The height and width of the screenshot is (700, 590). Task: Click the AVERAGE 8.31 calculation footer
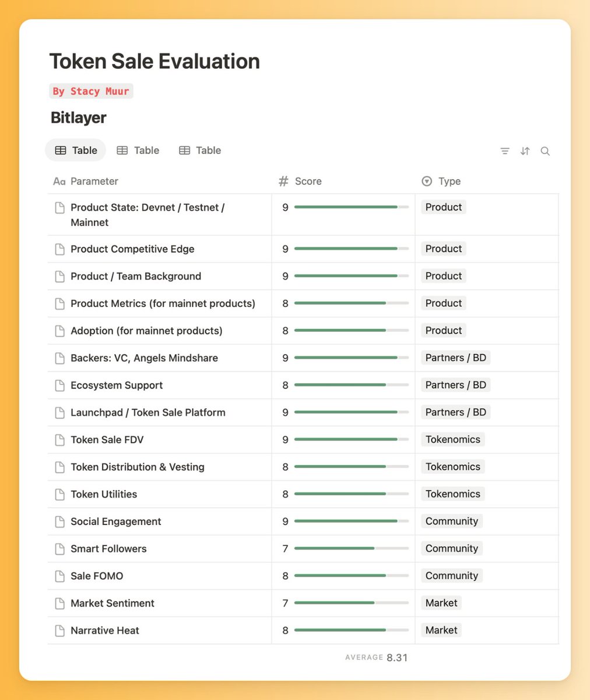coord(377,657)
